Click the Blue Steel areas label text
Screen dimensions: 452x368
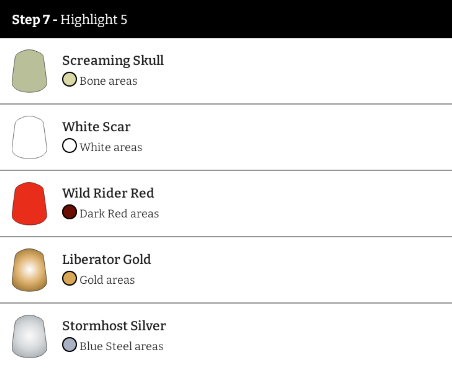pos(121,346)
